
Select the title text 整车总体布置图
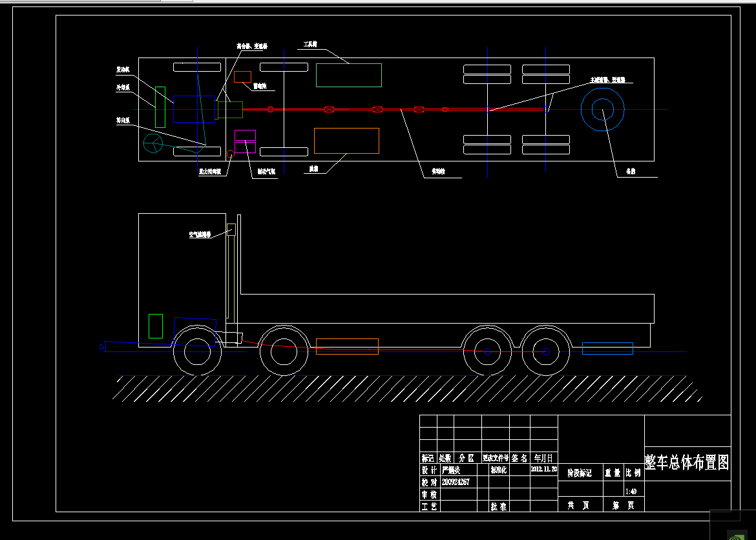[x=687, y=462]
